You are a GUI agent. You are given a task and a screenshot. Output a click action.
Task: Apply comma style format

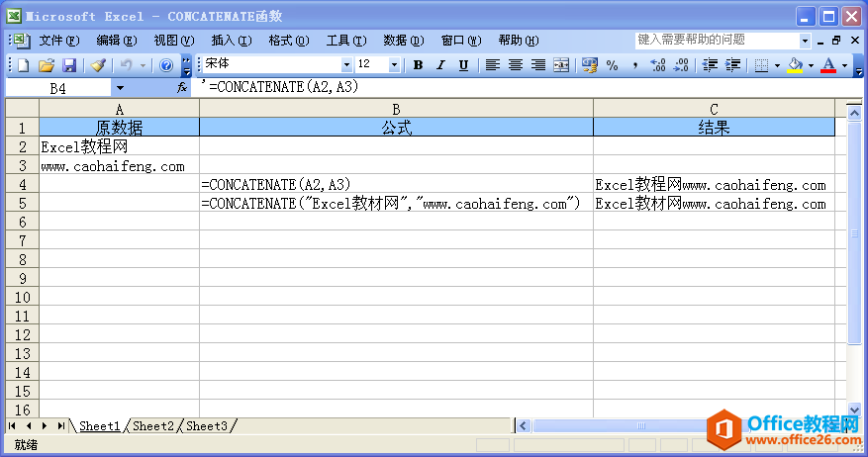(x=635, y=65)
